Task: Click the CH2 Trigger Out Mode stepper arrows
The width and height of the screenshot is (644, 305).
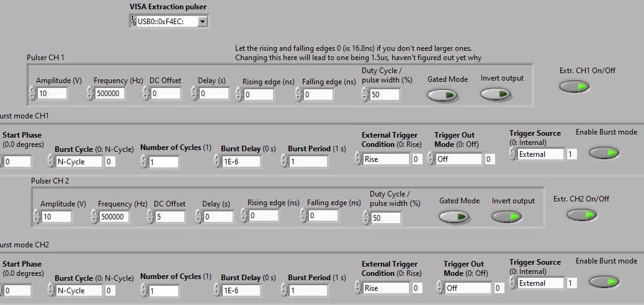Action: point(441,287)
